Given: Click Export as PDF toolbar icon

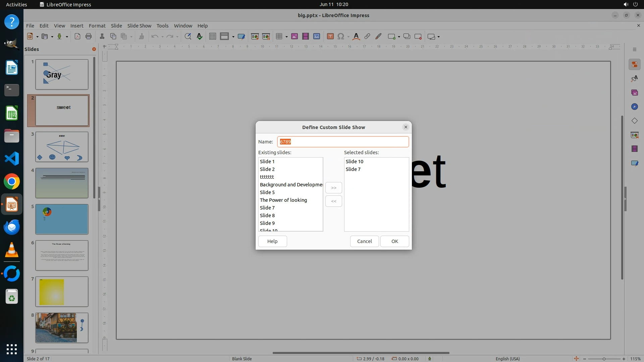Looking at the screenshot, I should (x=77, y=37).
